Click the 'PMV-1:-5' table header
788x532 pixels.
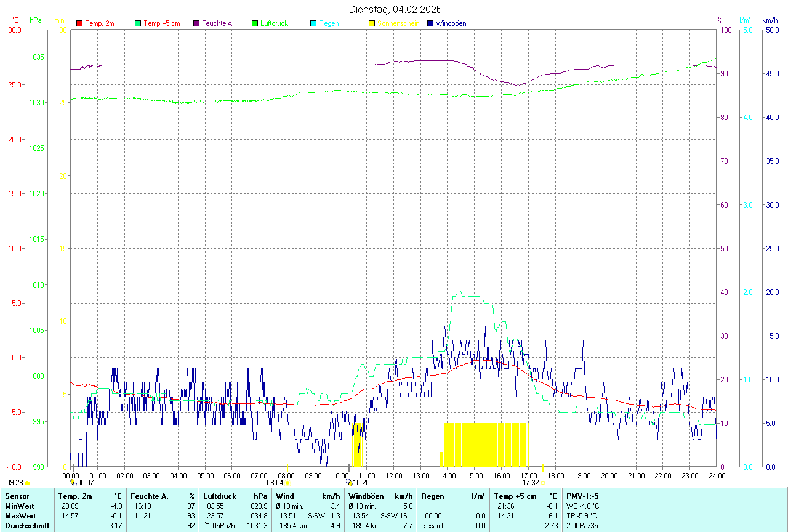[582, 496]
